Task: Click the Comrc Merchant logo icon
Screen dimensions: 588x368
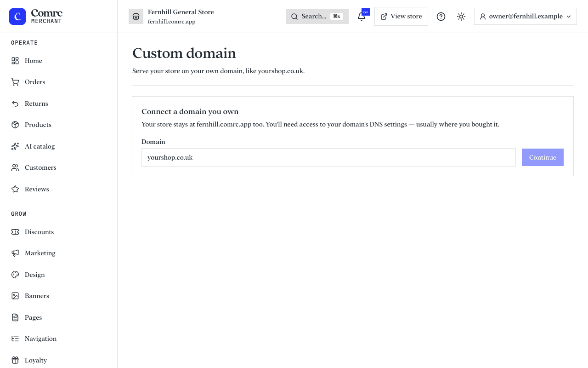Action: (x=17, y=17)
